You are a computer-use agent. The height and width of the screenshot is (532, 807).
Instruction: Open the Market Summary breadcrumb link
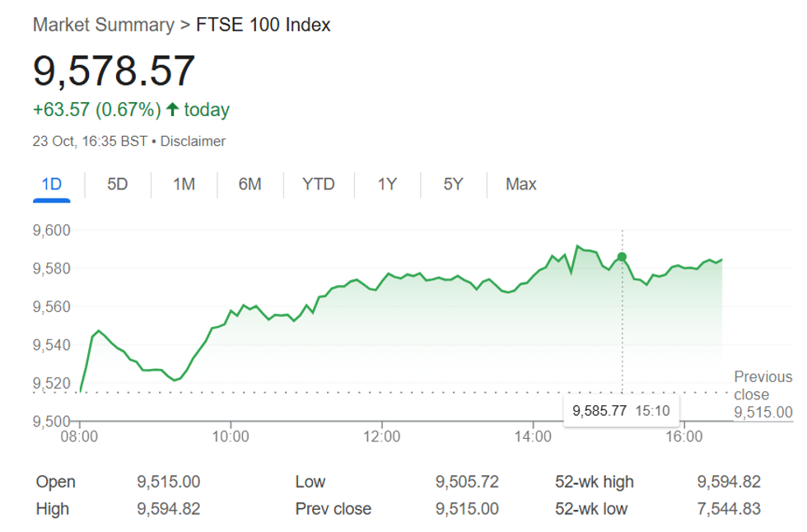click(103, 26)
